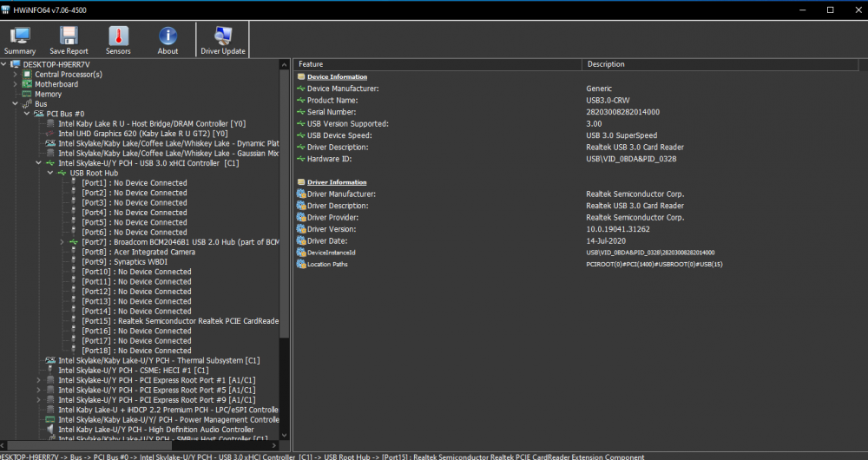Click the Intel UHD Graphics 620 icon
Viewport: 868px width, 460px height.
pos(50,134)
